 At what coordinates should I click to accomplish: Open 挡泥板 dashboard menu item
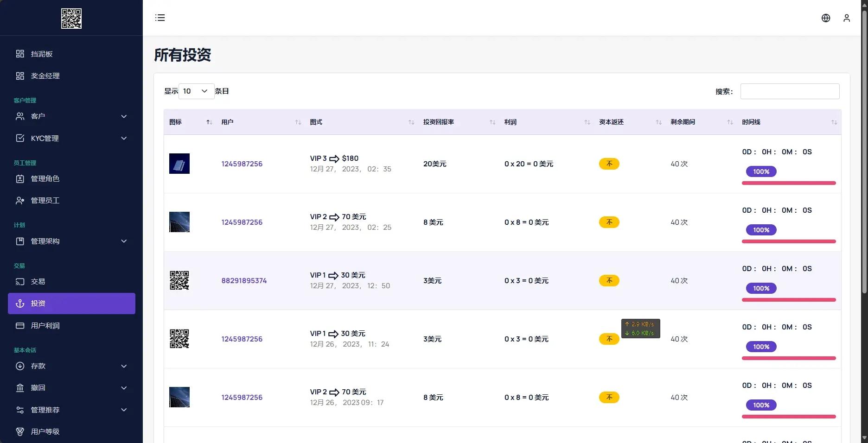[x=42, y=54]
